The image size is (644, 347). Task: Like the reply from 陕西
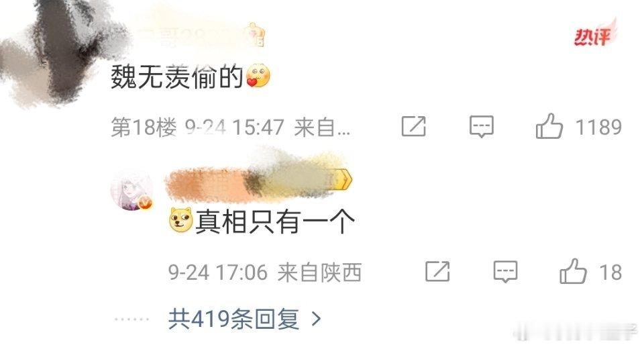pos(572,271)
